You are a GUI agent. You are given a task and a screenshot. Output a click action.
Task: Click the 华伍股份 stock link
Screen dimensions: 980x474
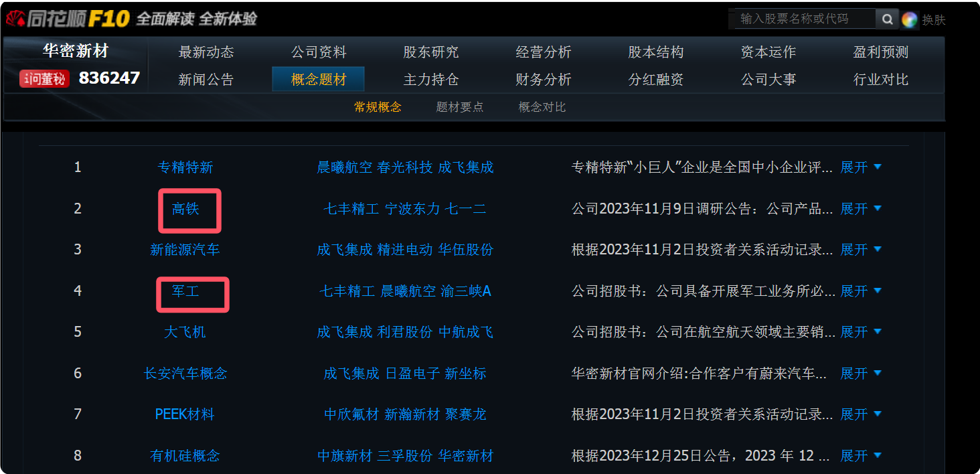click(466, 250)
